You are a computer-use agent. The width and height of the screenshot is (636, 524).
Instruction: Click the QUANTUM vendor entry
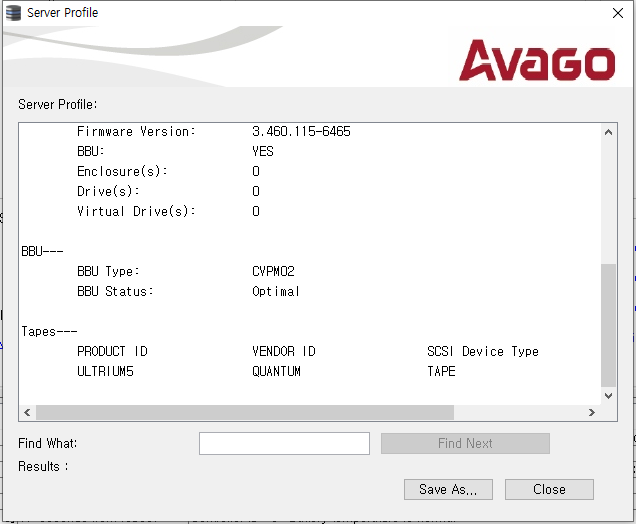pyautogui.click(x=277, y=371)
